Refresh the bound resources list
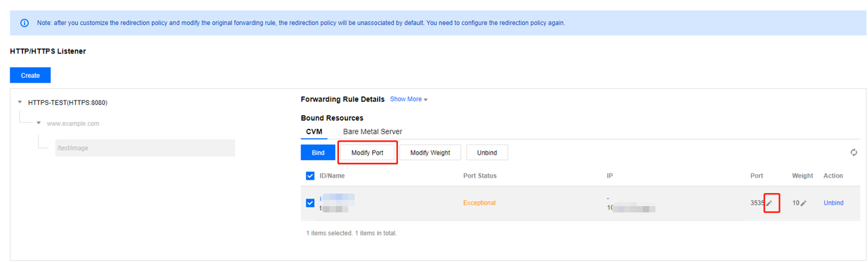The image size is (868, 263). click(x=854, y=153)
